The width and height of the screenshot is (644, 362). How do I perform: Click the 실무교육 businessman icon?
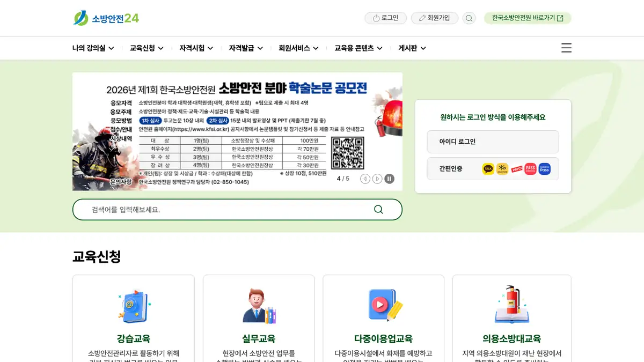[259, 306]
